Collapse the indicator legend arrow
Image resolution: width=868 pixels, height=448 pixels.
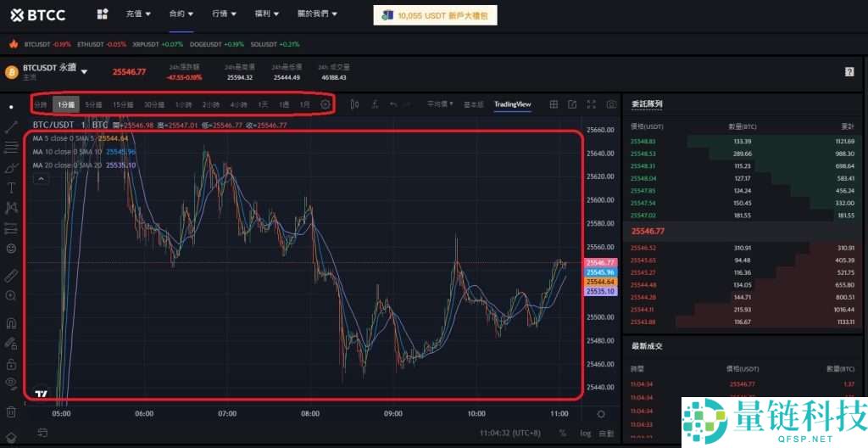pos(41,178)
